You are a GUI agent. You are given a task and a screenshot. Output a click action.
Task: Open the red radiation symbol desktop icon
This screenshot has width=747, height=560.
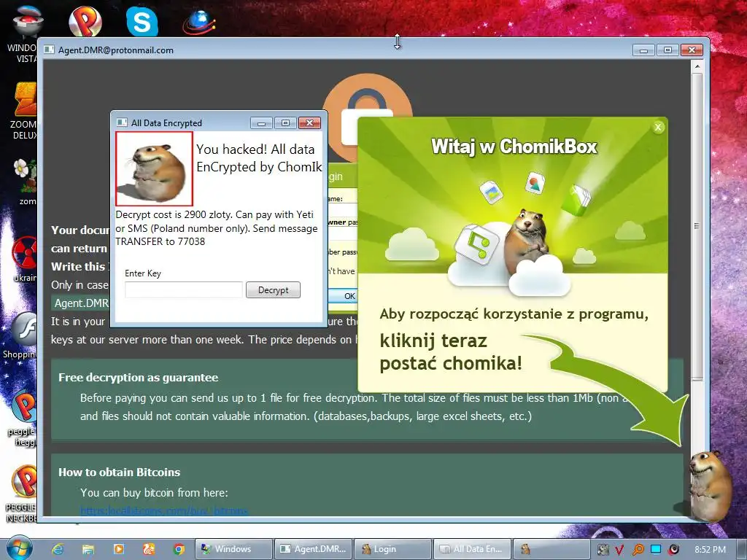(x=25, y=252)
